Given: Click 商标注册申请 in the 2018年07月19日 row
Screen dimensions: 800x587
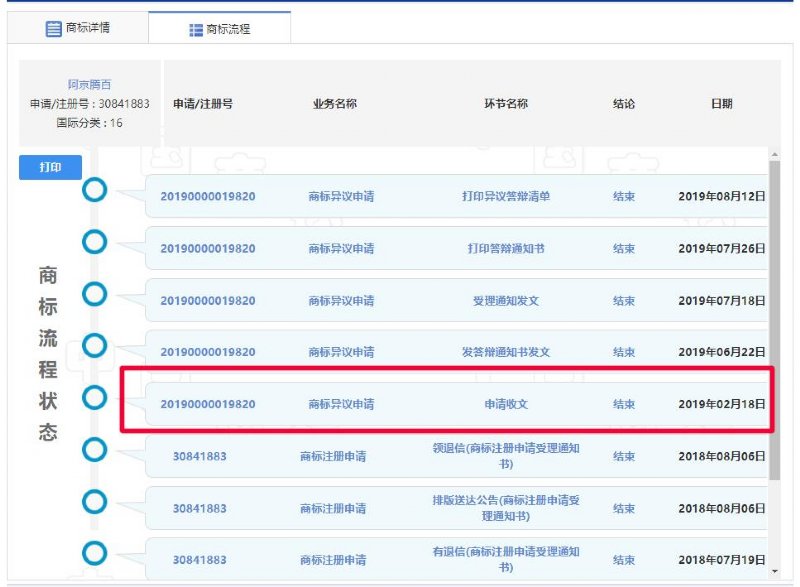Looking at the screenshot, I should click(x=333, y=560).
